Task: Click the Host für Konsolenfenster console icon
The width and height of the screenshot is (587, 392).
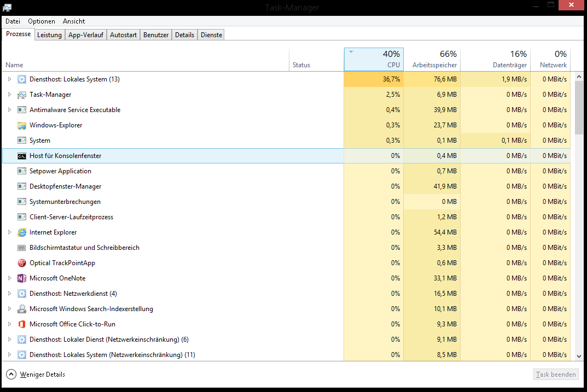Action: pyautogui.click(x=22, y=156)
